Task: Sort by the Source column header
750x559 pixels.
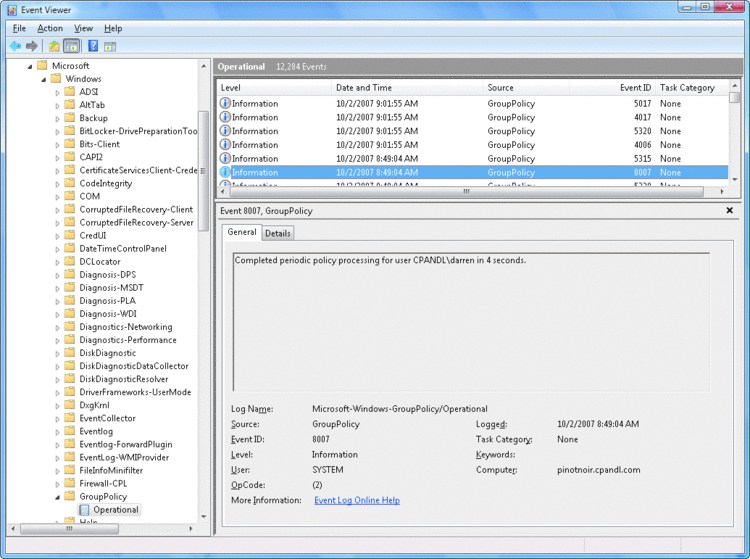Action: pyautogui.click(x=526, y=88)
